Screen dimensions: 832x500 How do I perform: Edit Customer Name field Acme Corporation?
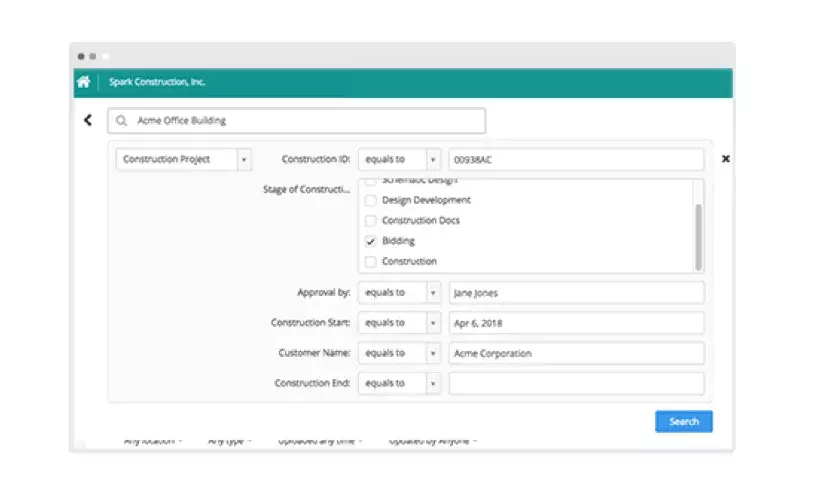pyautogui.click(x=576, y=353)
